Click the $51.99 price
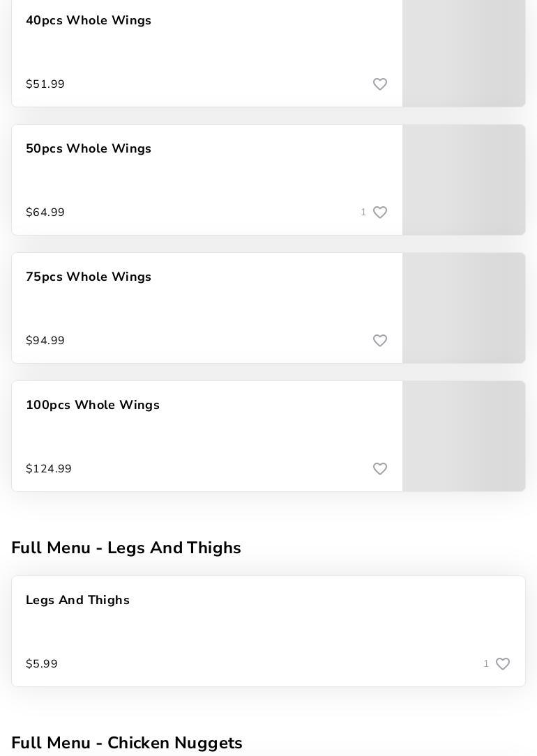 45,84
